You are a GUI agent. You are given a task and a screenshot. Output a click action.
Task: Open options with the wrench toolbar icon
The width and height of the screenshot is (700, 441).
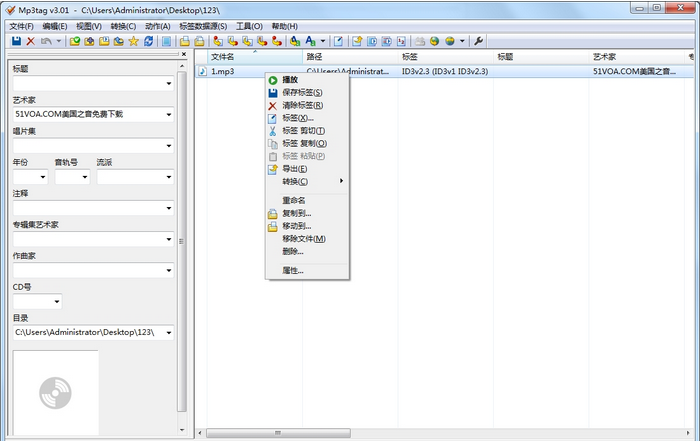(478, 41)
